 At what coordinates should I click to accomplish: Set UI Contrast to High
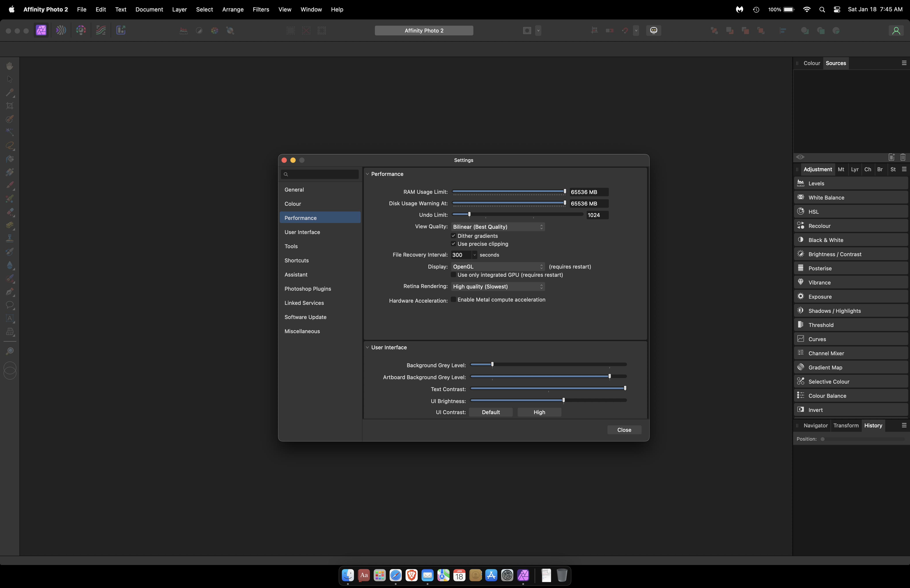(x=539, y=412)
